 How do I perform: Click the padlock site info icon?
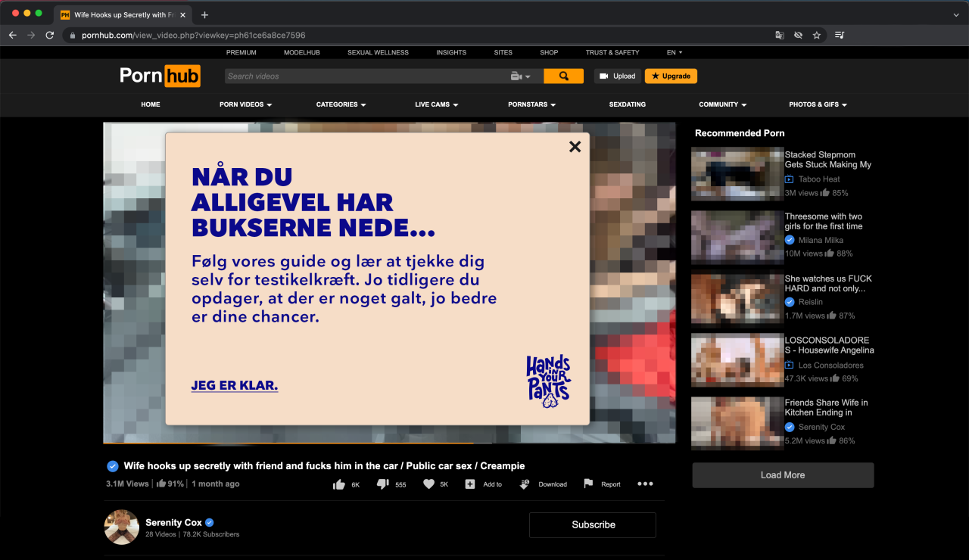(x=73, y=35)
